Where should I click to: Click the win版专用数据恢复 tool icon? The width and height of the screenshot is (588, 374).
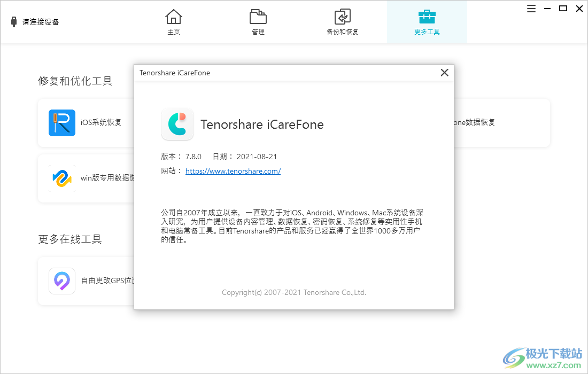tap(62, 178)
